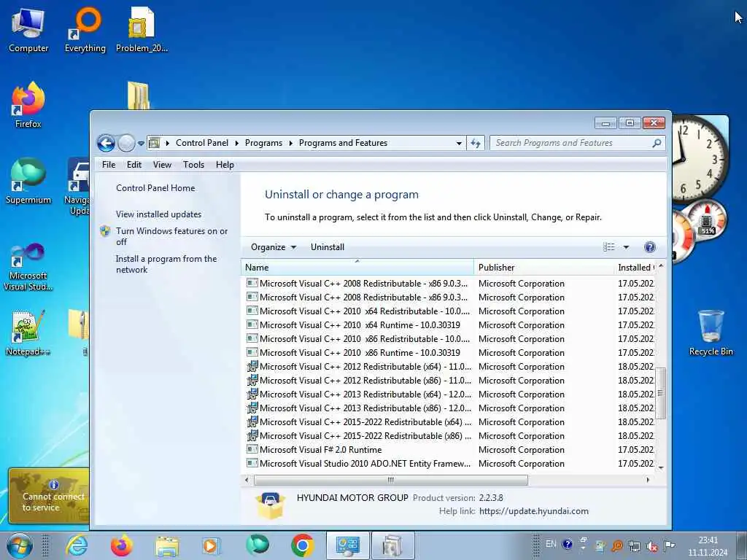The height and width of the screenshot is (560, 747).
Task: Click Programs in the address breadcrumb
Action: click(x=263, y=143)
